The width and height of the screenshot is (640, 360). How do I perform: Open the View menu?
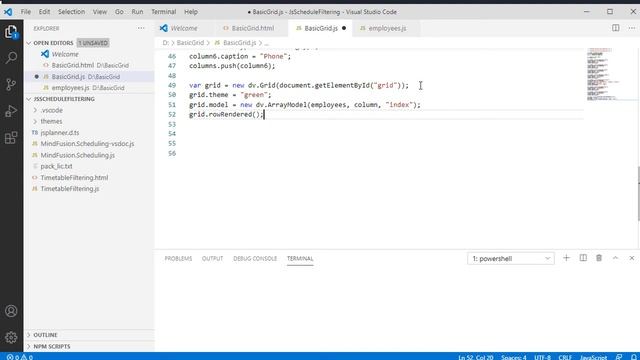[100, 12]
